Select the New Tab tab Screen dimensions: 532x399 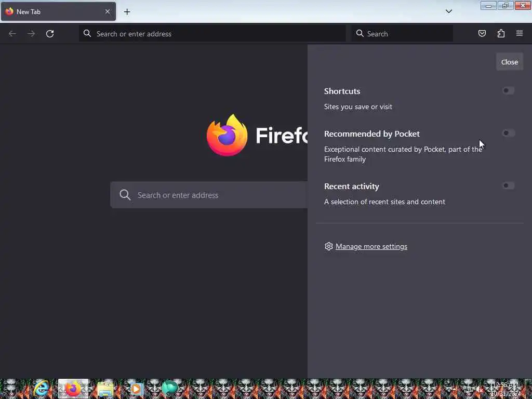(58, 11)
